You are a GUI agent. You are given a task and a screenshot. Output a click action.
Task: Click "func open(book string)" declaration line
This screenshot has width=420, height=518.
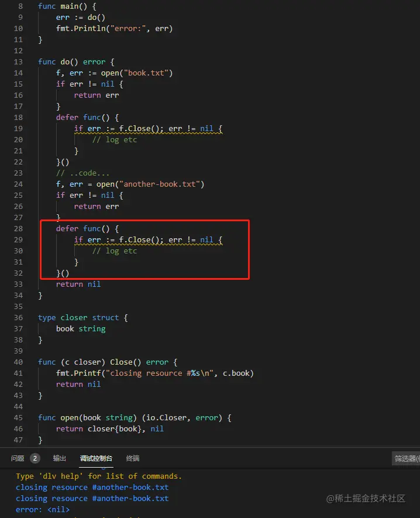pos(135,417)
